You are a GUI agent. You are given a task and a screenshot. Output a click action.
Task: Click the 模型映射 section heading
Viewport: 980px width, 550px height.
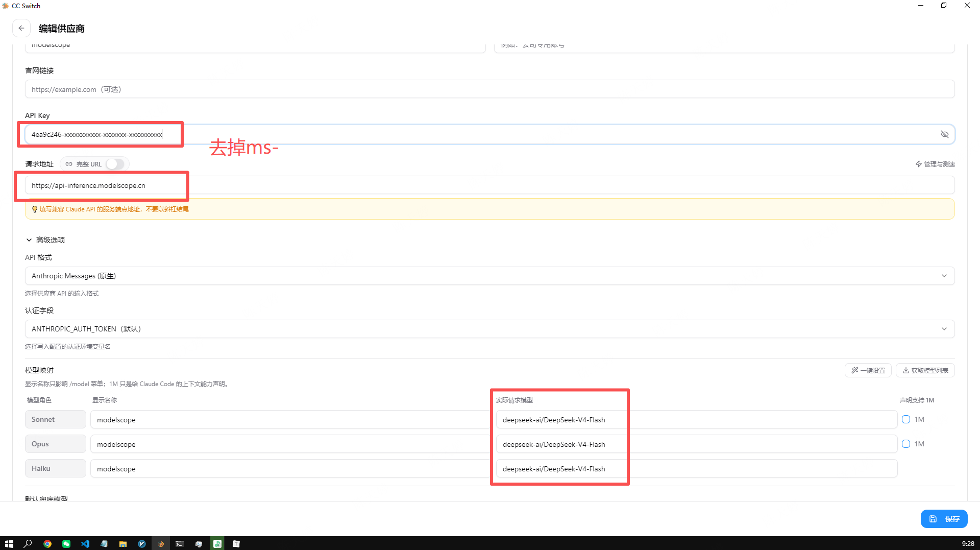point(39,370)
